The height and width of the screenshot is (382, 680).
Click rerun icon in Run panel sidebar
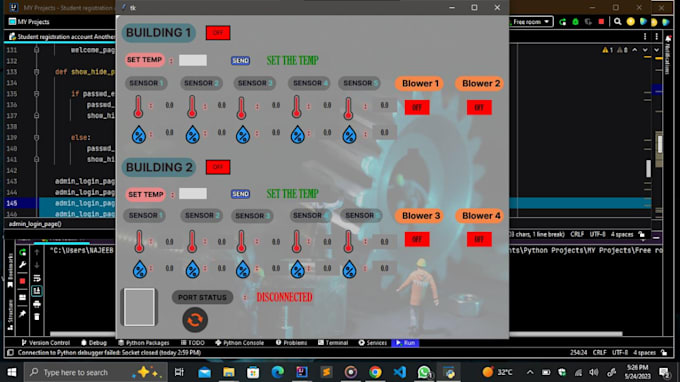click(x=23, y=252)
